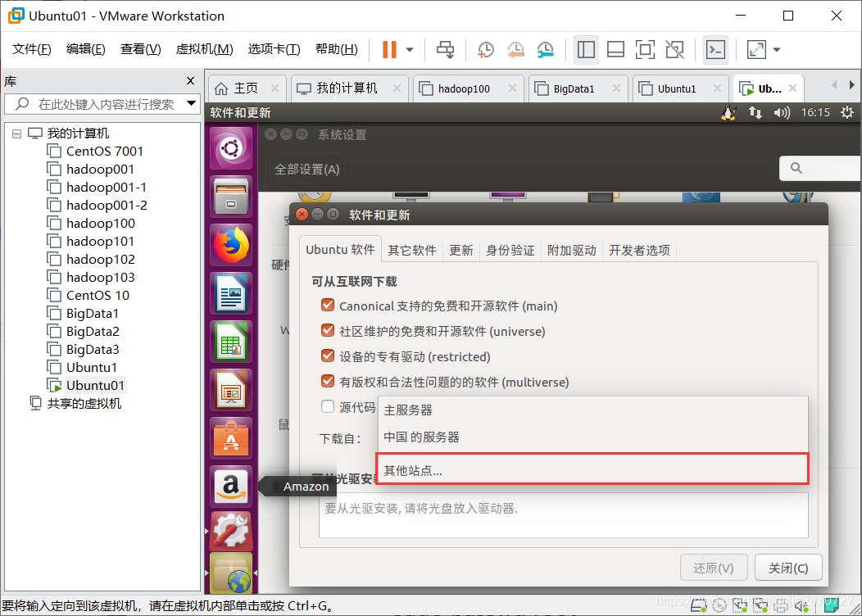The width and height of the screenshot is (862, 616).
Task: Open the 查看(V) menu
Action: pyautogui.click(x=140, y=49)
